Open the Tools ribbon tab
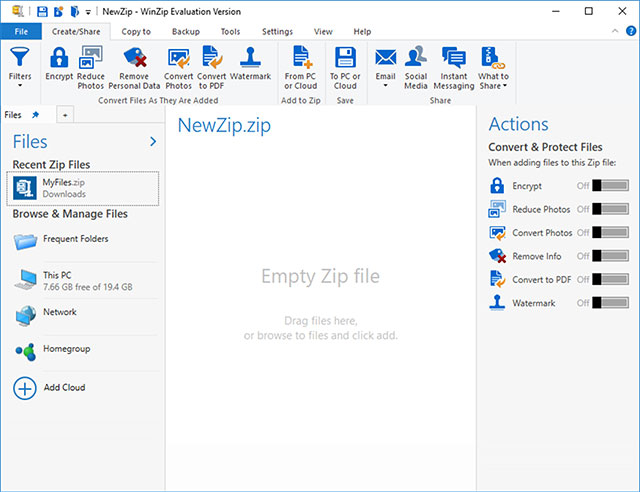 tap(230, 31)
